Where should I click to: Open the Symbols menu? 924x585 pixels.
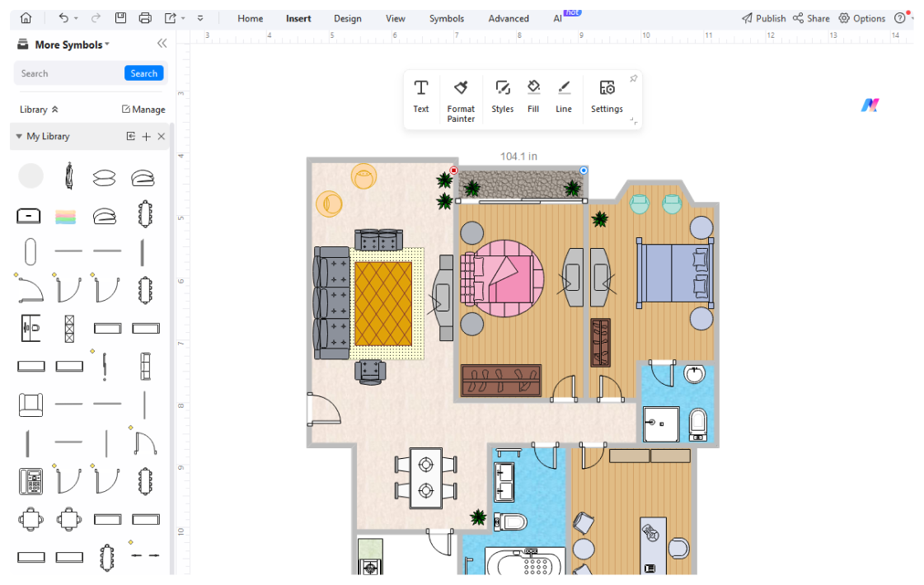click(x=447, y=18)
